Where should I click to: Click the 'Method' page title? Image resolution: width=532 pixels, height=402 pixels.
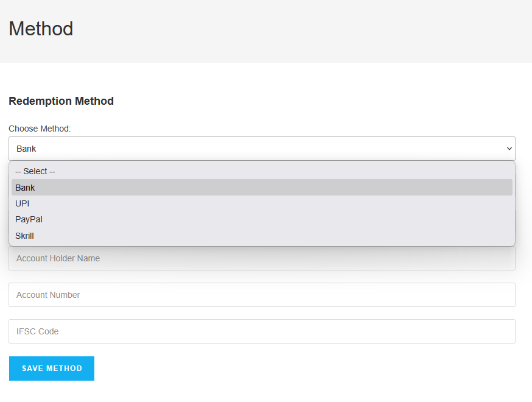41,29
